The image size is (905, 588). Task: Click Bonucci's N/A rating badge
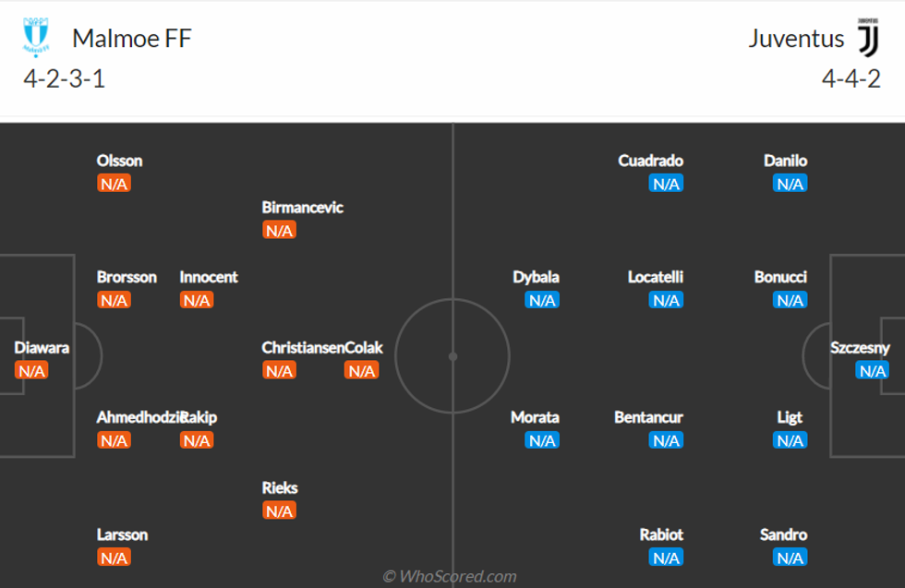pos(790,300)
